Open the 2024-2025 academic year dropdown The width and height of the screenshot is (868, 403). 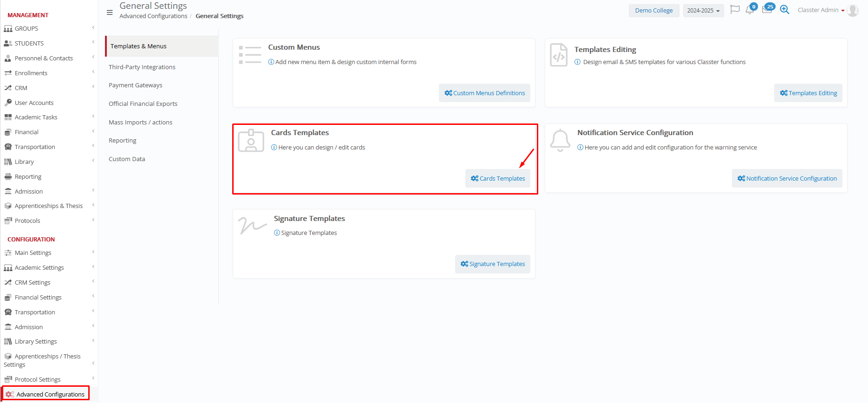(x=703, y=11)
